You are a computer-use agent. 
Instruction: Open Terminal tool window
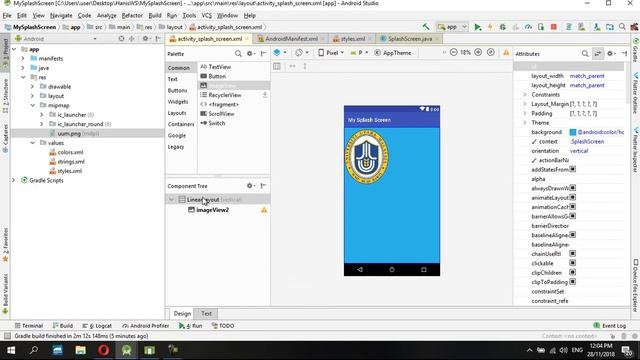pyautogui.click(x=29, y=326)
